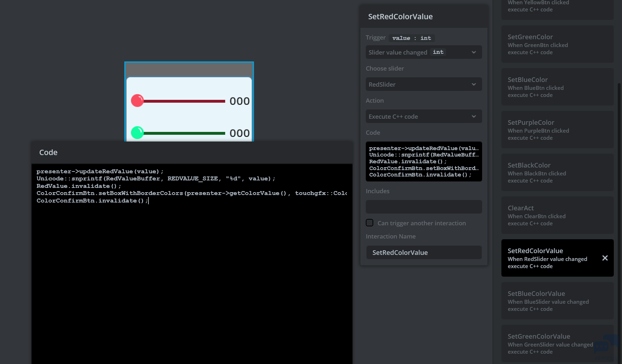The height and width of the screenshot is (364, 622).
Task: Click the red slider knob
Action: pyautogui.click(x=137, y=101)
